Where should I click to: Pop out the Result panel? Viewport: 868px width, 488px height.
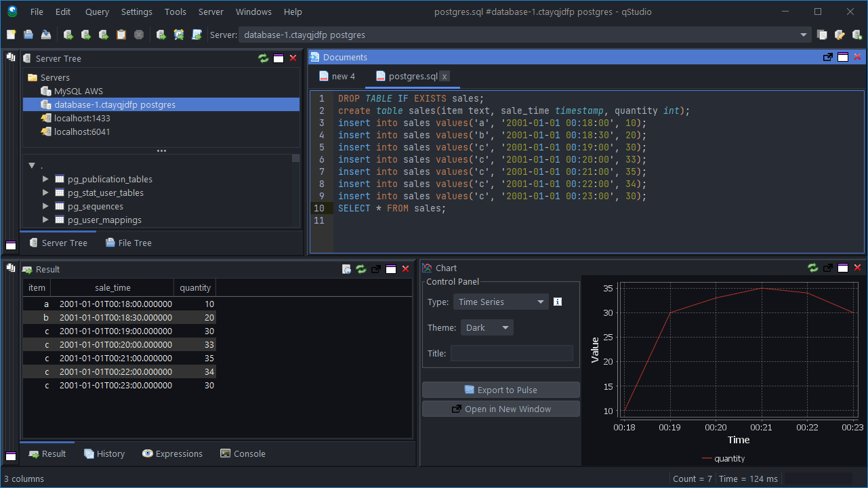[x=376, y=269]
